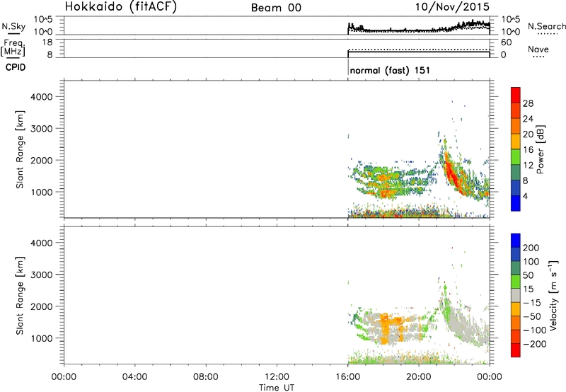Select the Time UT axis title
Screen dimensions: 566x392
point(277,388)
